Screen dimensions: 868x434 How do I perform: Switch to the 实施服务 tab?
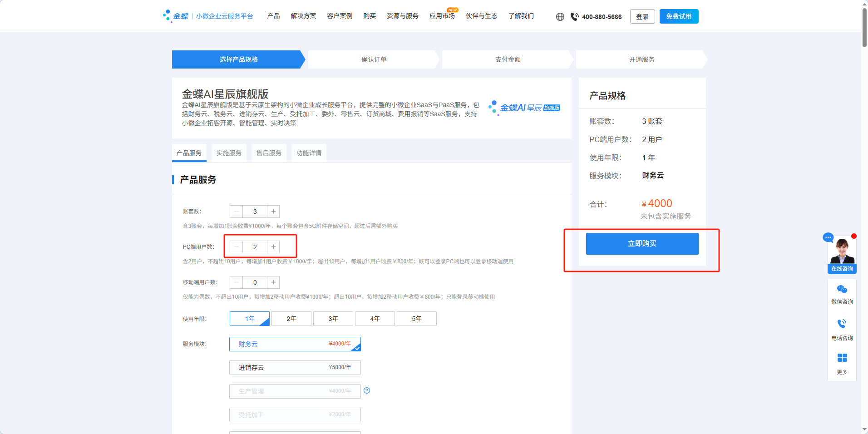[229, 153]
